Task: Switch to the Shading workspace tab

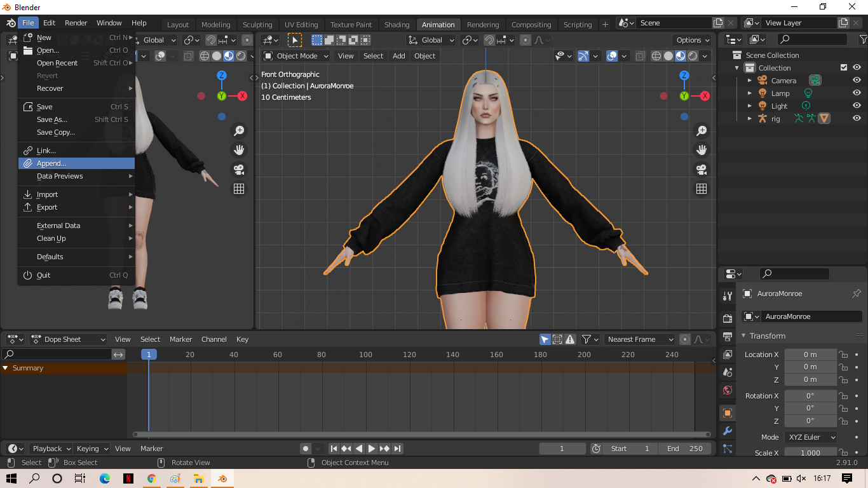Action: [397, 24]
